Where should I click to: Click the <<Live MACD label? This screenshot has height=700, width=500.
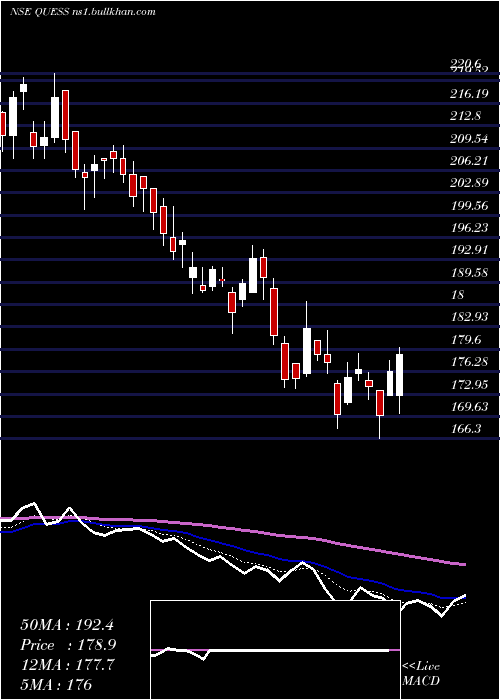421,674
